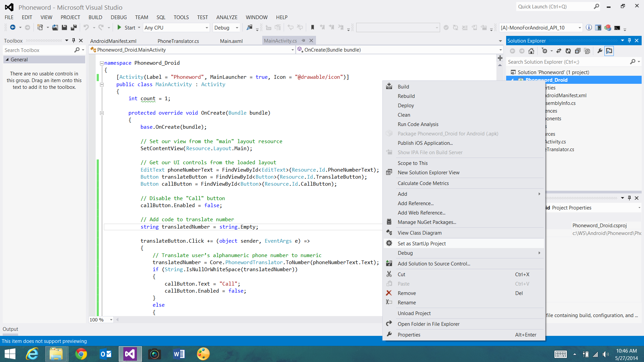644x362 pixels.
Task: Toggle auto-hide pin on Toolbox panel
Action: coord(73,41)
